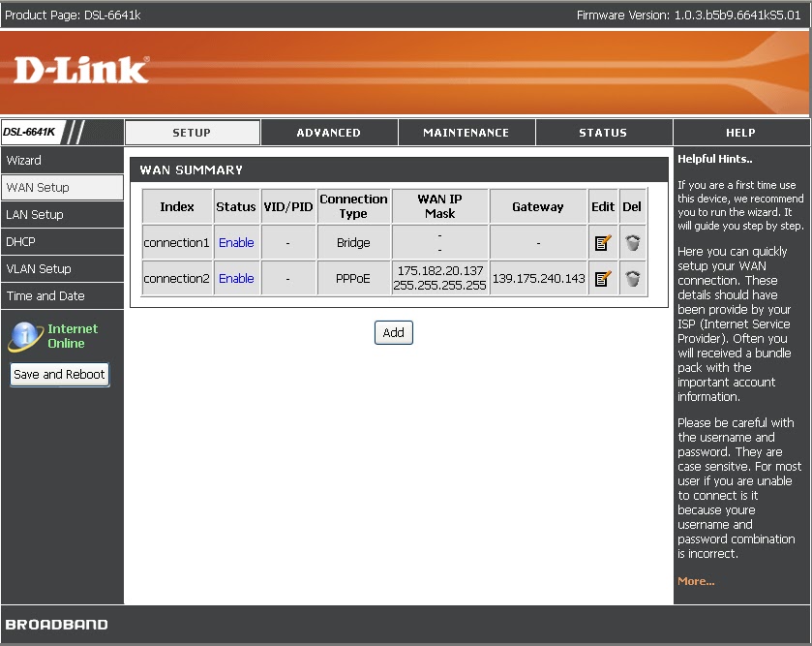Open the More... hints link
Viewport: 812px width, 646px height.
696,581
